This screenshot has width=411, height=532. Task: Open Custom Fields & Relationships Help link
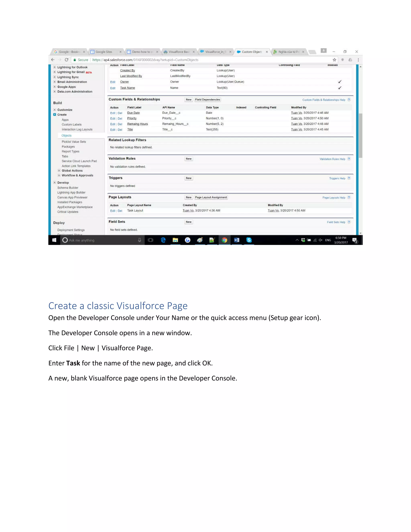pos(324,100)
